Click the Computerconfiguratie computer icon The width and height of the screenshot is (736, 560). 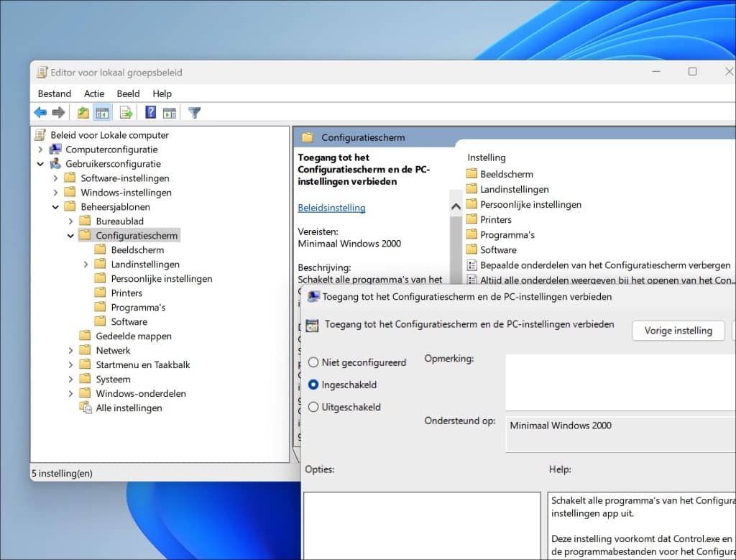pos(55,150)
